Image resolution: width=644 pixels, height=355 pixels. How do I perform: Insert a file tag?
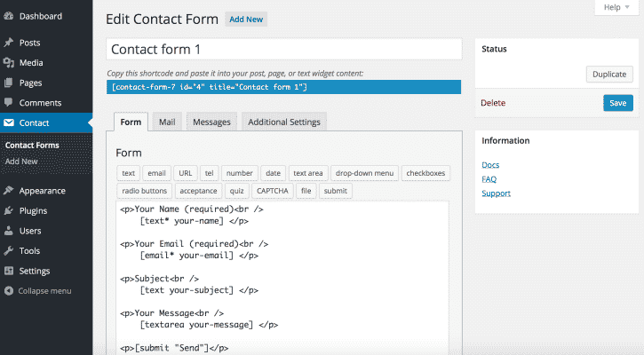pyautogui.click(x=306, y=191)
